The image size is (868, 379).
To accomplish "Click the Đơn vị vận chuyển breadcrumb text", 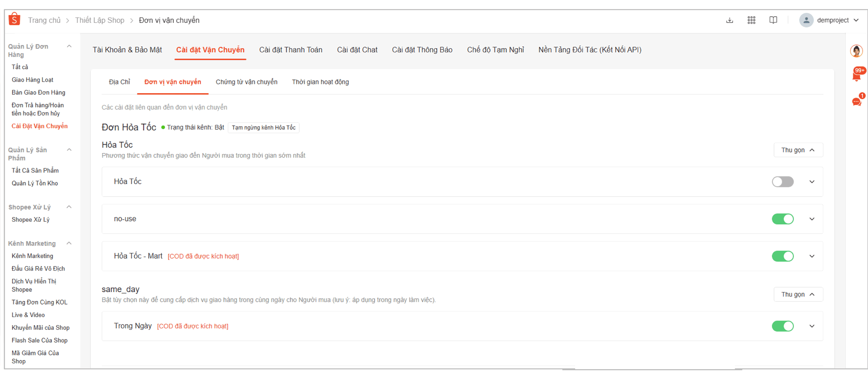I will coord(169,20).
